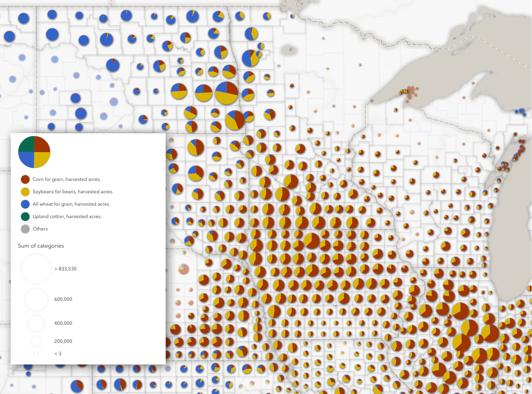Select the green Upland cotton legend swatch
Screen dimensions: 532x394
tap(26, 216)
